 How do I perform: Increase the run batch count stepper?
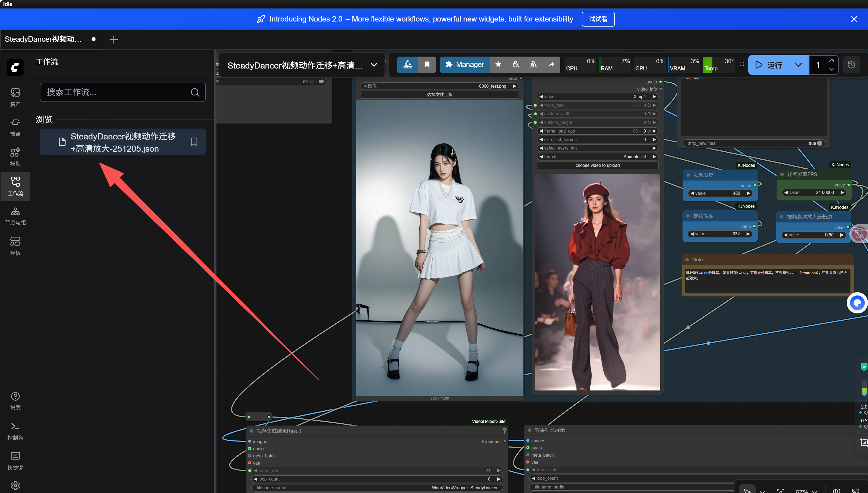click(831, 61)
